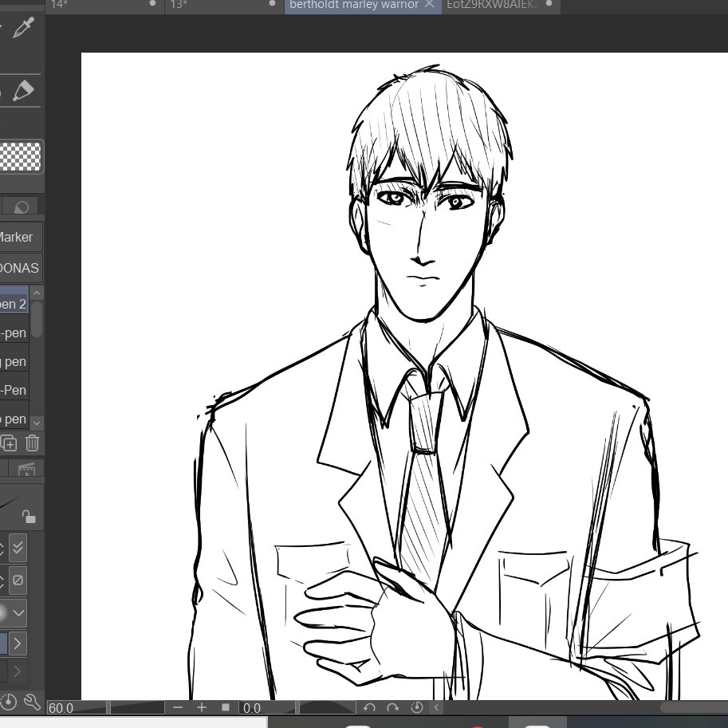This screenshot has height=728, width=728.
Task: Toggle the square slash tool property option
Action: tap(18, 580)
